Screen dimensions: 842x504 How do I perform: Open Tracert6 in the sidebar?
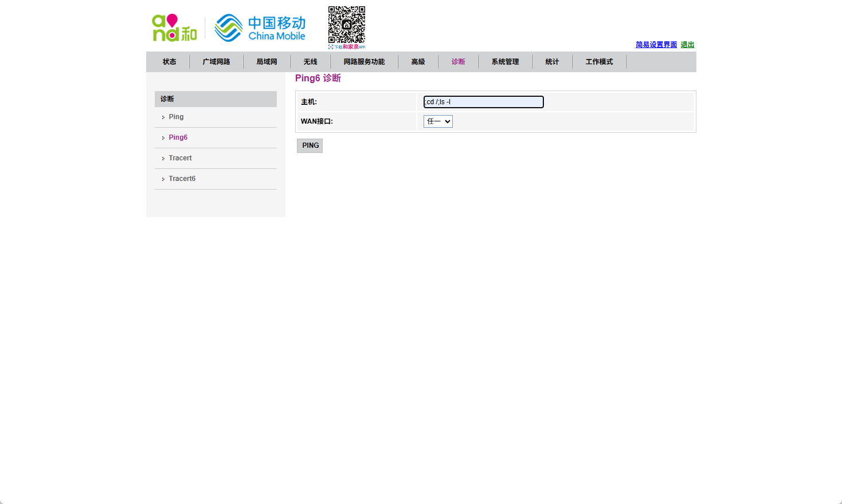(182, 179)
